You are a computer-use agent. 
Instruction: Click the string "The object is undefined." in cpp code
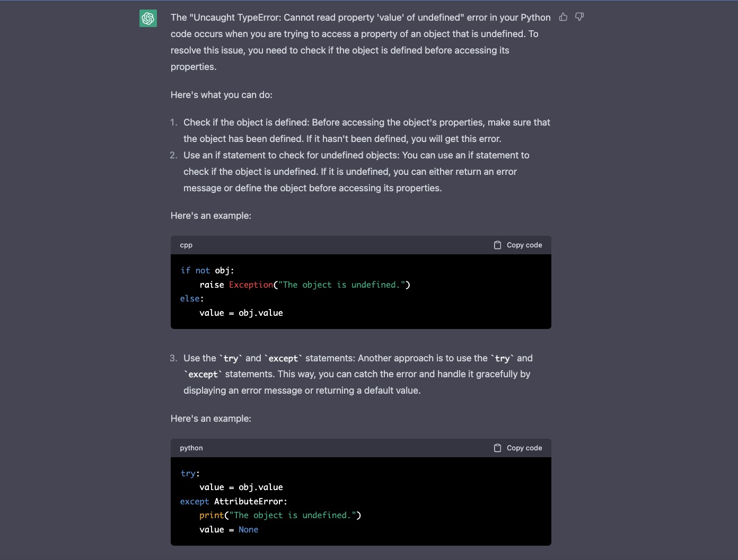point(342,285)
